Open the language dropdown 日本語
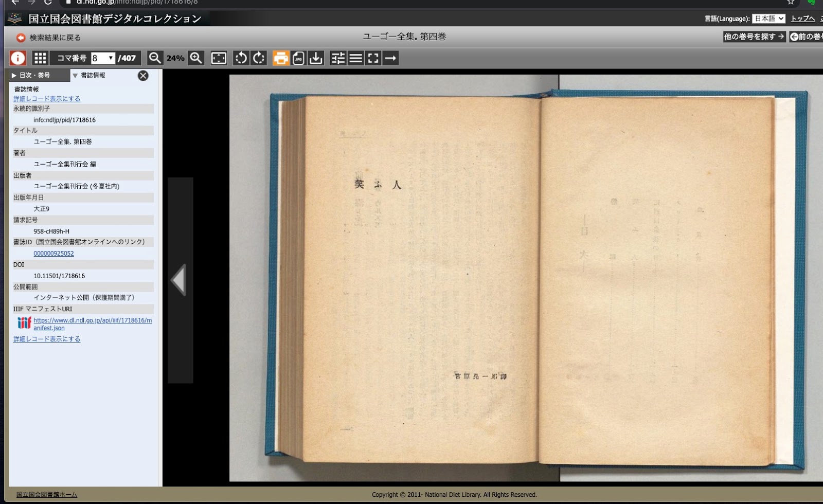This screenshot has height=504, width=823. (x=768, y=19)
